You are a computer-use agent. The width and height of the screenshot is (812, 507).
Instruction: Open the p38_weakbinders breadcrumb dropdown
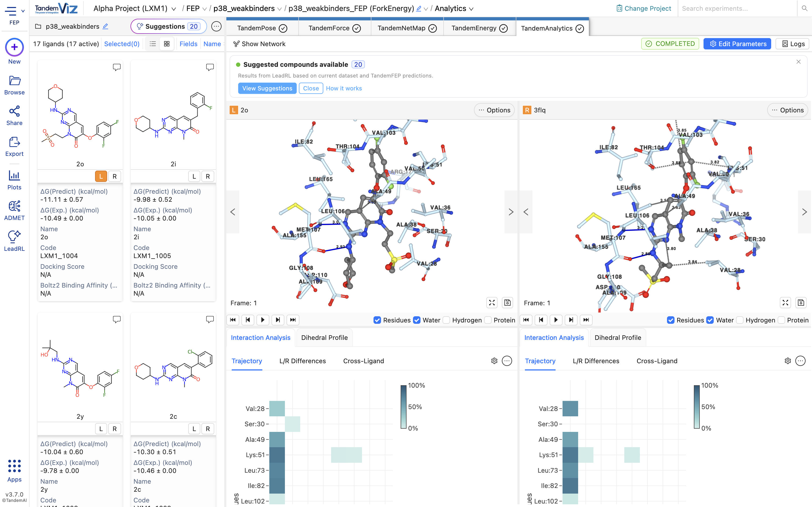(x=280, y=8)
